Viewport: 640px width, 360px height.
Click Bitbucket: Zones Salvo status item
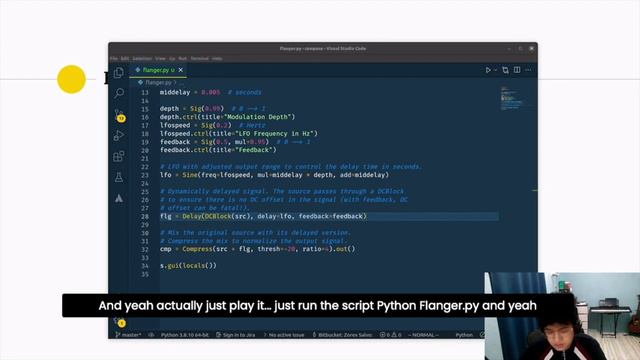pyautogui.click(x=342, y=335)
